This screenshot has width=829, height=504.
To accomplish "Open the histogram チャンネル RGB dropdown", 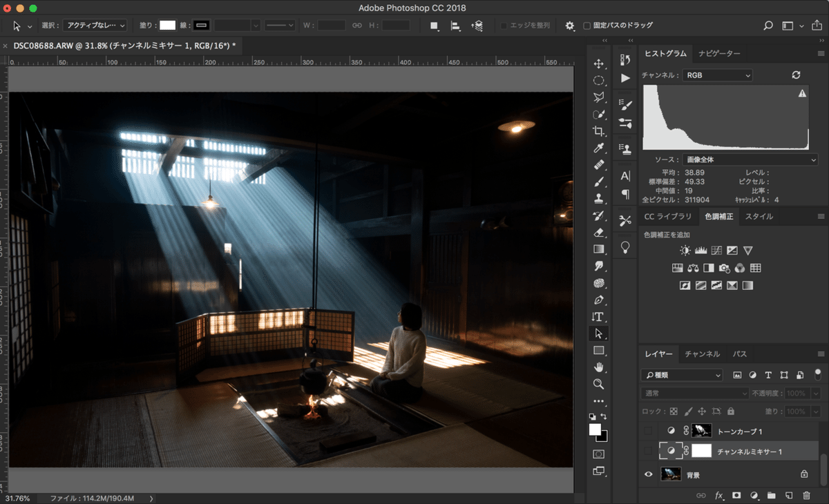I will (x=718, y=75).
